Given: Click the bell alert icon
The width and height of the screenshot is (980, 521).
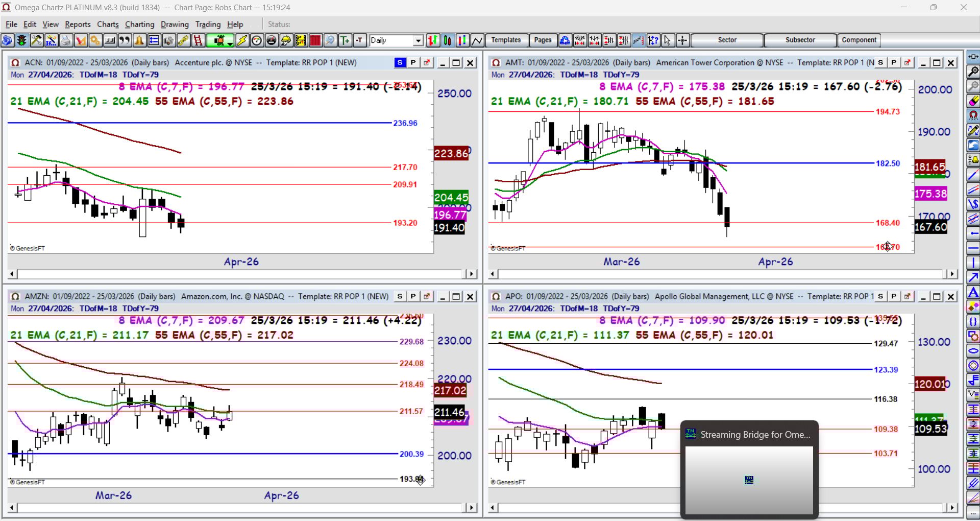Looking at the screenshot, I should click(139, 40).
